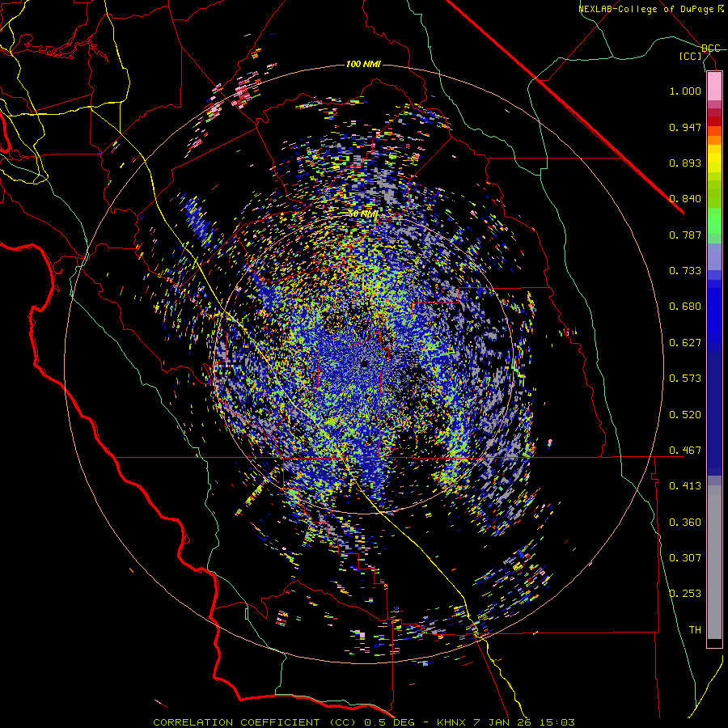Pick the gray segment of the color bar
The image size is (728, 728).
[714, 562]
